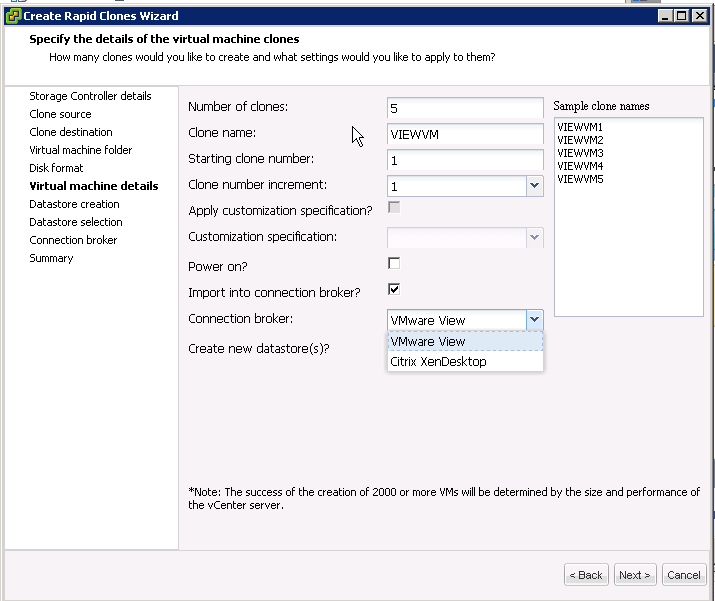Cancel the Rapid Clones wizard
715x601 pixels.
point(684,575)
